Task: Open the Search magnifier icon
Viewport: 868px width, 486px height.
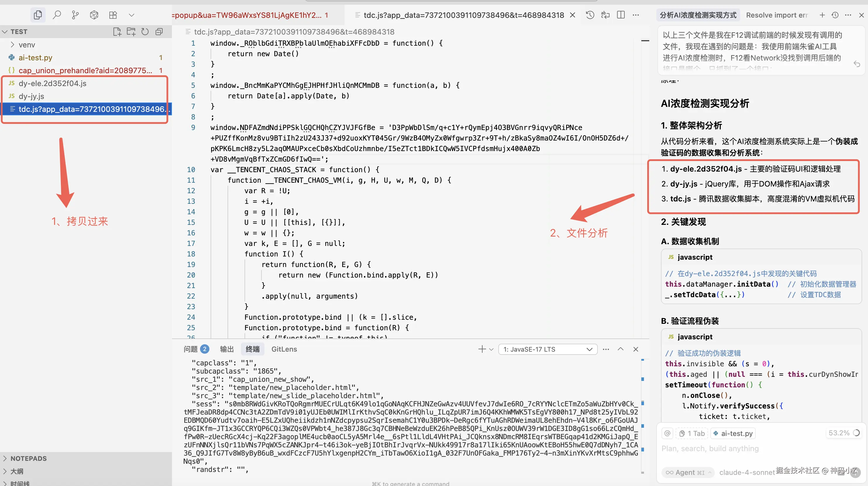Action: pyautogui.click(x=57, y=15)
